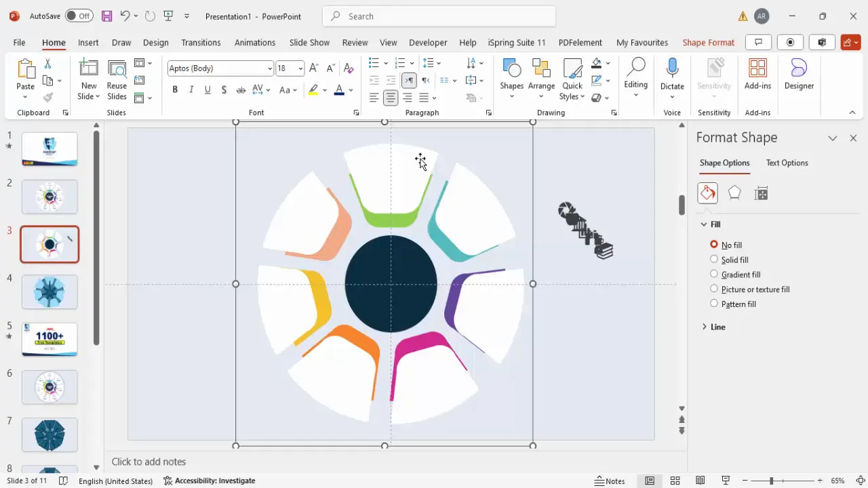Click the Redo icon in quick access
The image size is (868, 488).
point(150,16)
